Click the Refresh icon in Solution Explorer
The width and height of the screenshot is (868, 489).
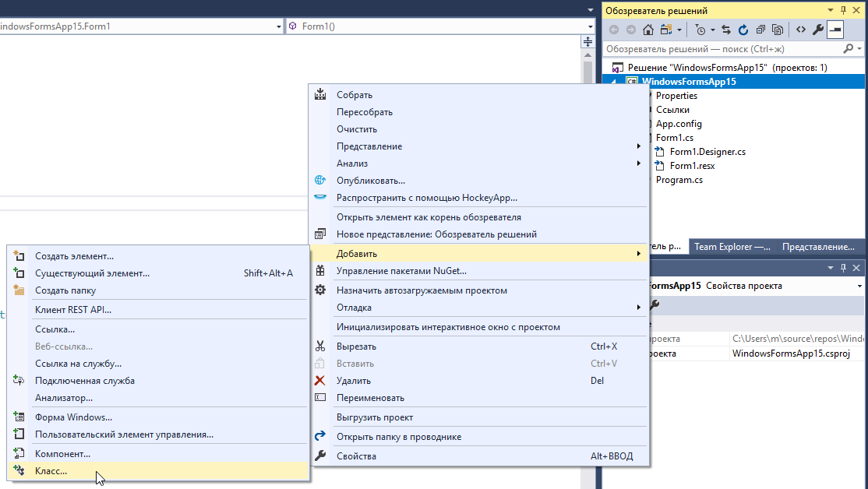pos(743,30)
